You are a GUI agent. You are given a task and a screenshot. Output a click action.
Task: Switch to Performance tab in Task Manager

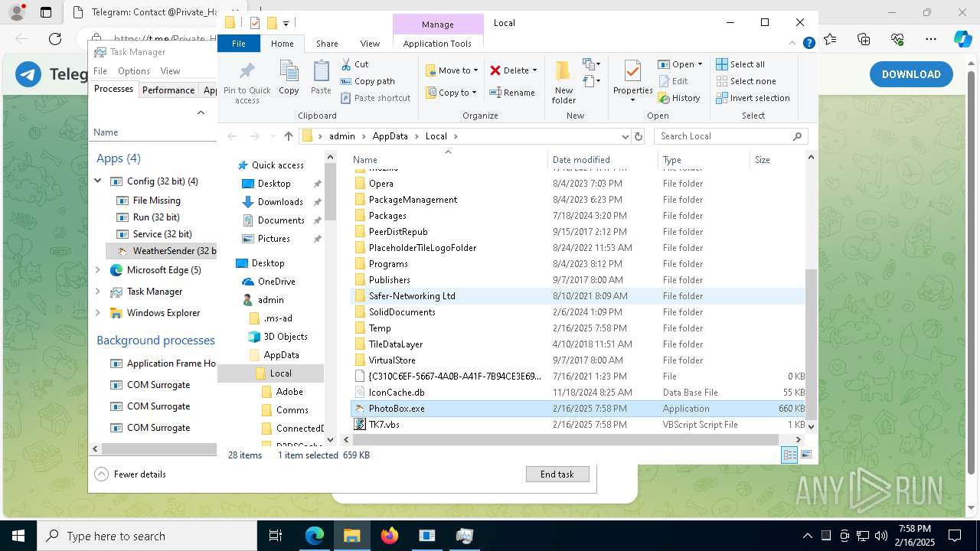[168, 90]
